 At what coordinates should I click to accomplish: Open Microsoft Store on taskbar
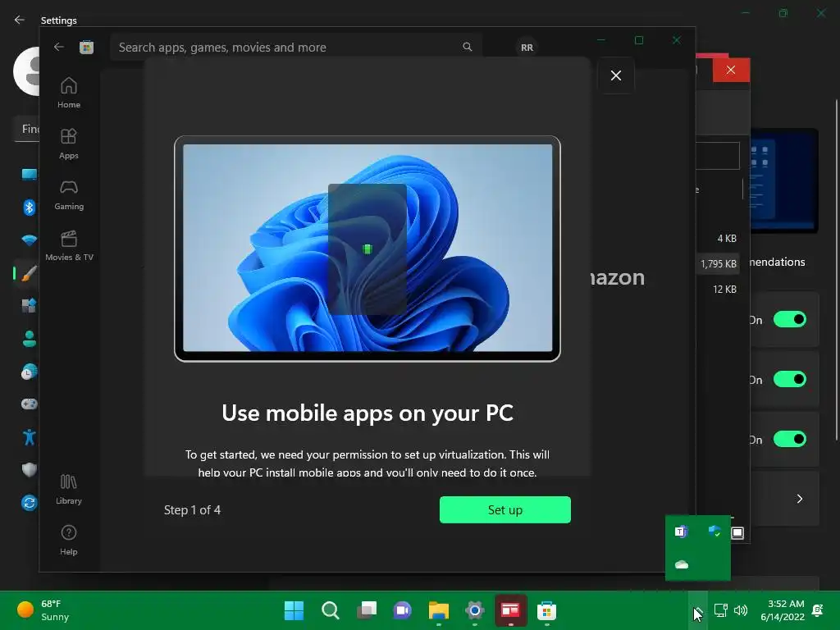tap(547, 610)
